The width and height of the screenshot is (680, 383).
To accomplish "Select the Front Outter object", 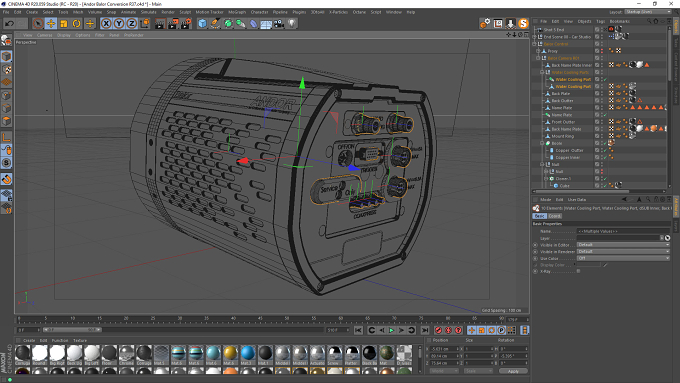I will [x=563, y=122].
